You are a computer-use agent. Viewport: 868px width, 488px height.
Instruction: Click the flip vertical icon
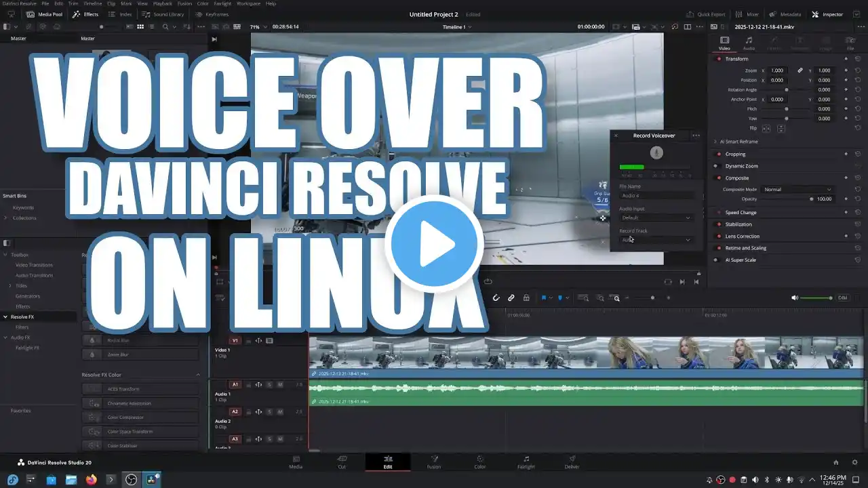[781, 128]
